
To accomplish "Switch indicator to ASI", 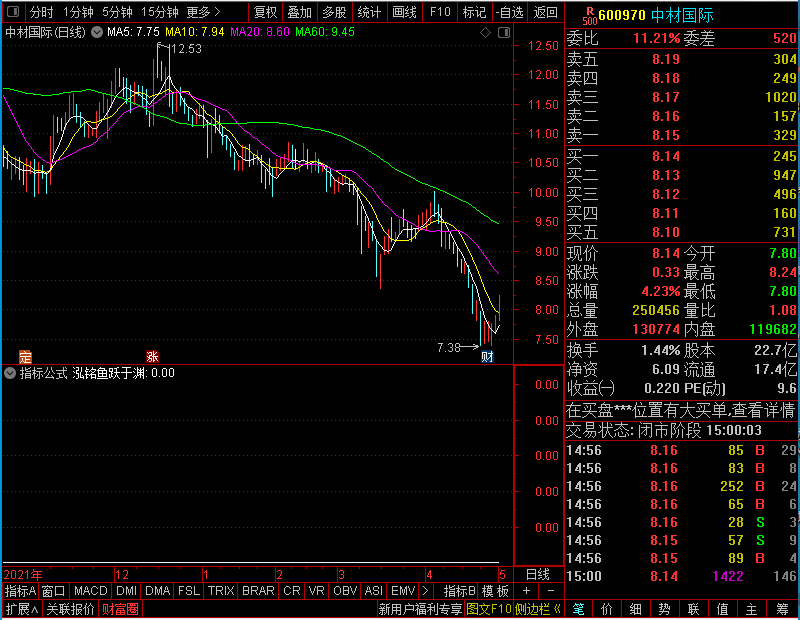I will 373,591.
